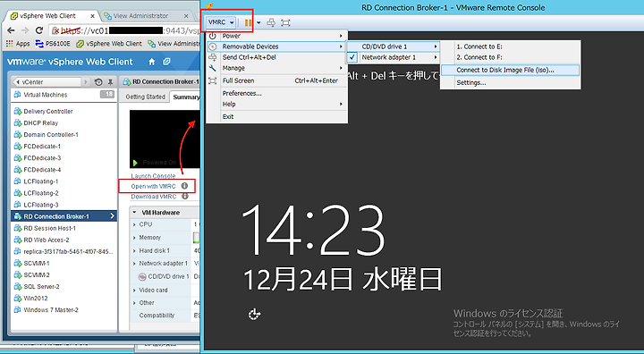This screenshot has width=644, height=354.
Task: Select FCDedicate-1 VM
Action: (x=64, y=147)
